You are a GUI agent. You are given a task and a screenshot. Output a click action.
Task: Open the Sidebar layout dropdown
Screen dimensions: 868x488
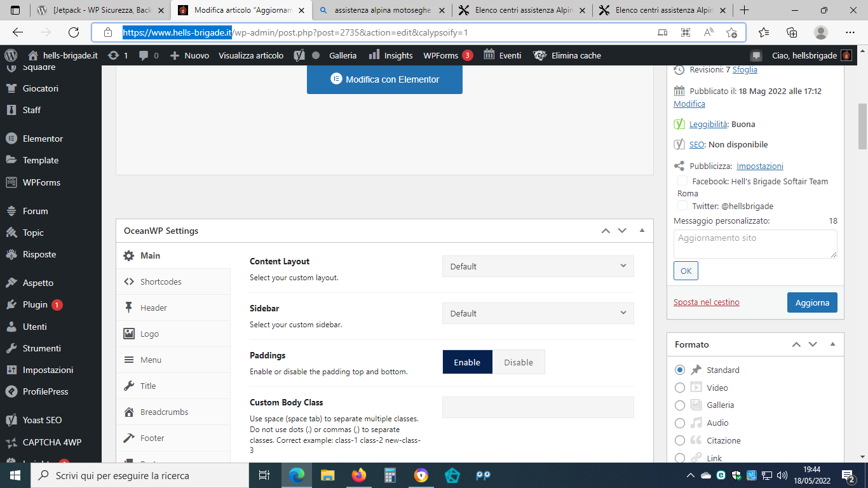point(538,313)
